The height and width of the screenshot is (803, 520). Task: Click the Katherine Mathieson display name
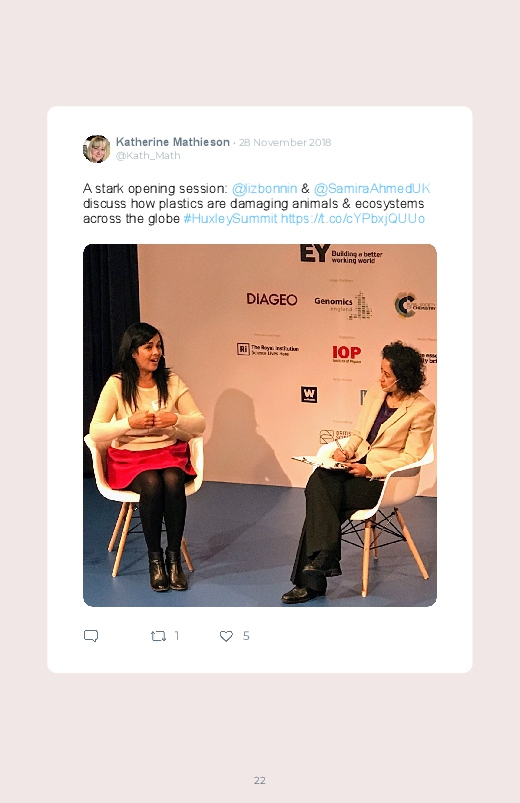(173, 142)
